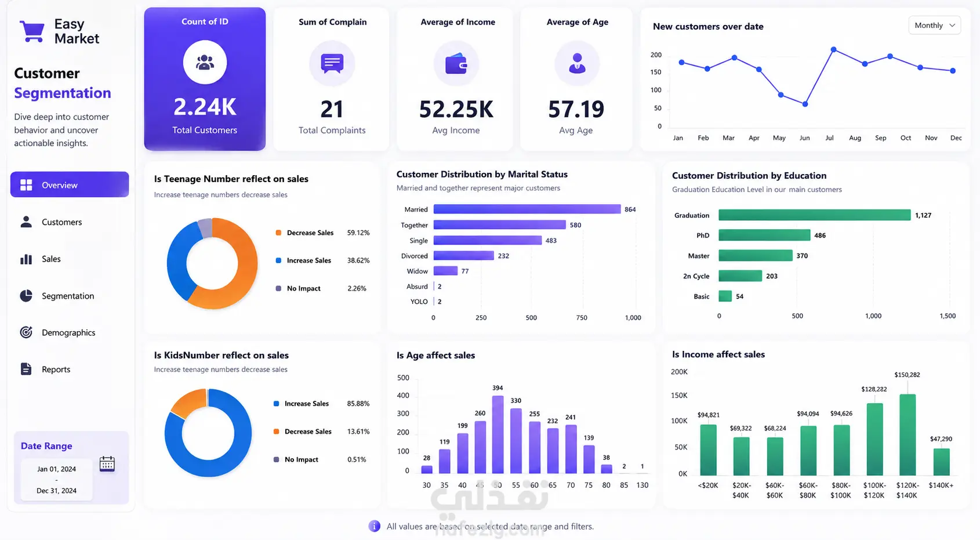980x540 pixels.
Task: Open the Monthly period dropdown
Action: click(934, 26)
